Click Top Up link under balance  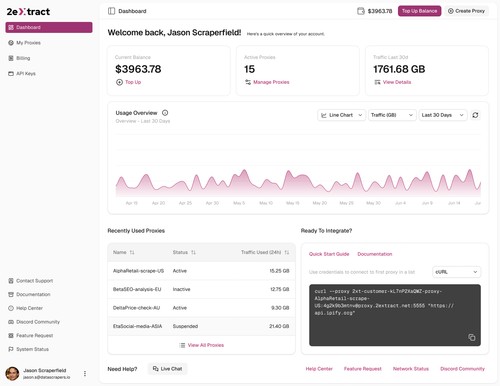(x=133, y=82)
